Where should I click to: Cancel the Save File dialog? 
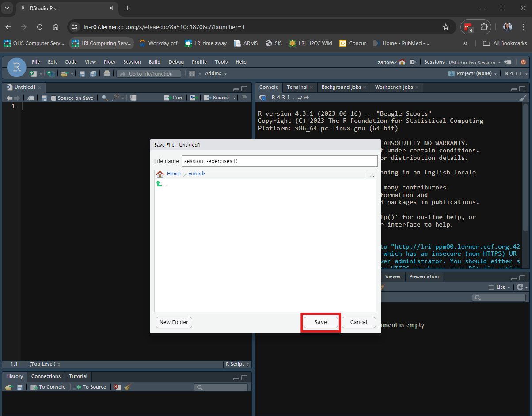click(358, 322)
